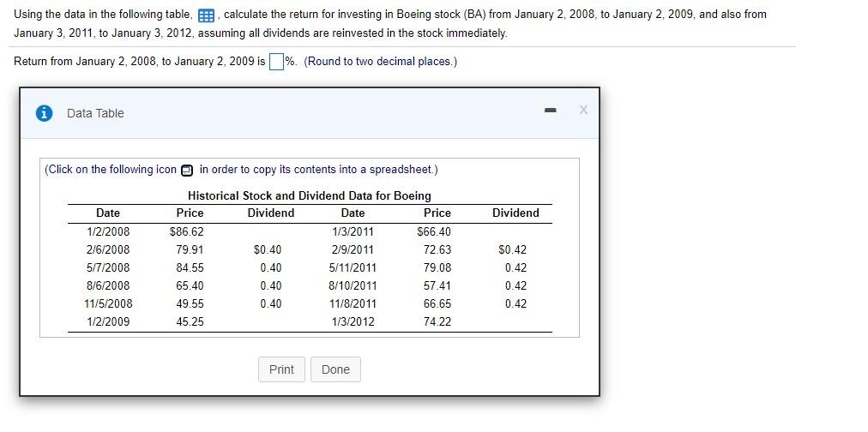Select the 2/9/2011 date cell

(x=353, y=250)
